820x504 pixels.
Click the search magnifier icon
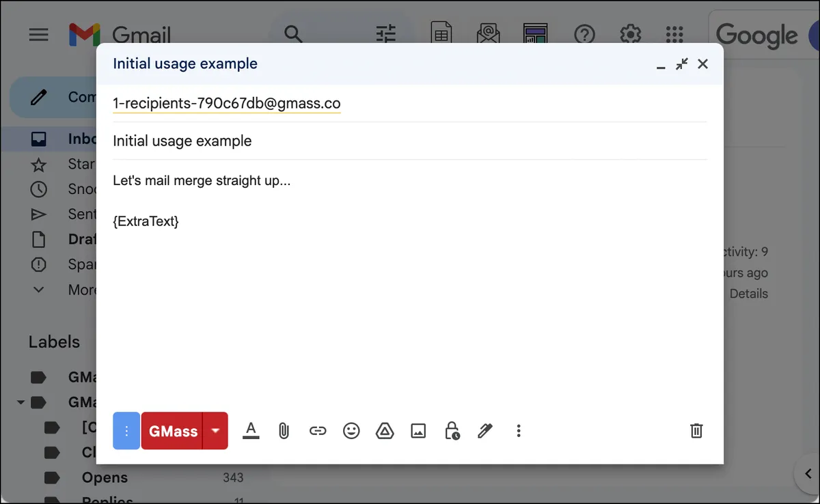click(x=293, y=34)
